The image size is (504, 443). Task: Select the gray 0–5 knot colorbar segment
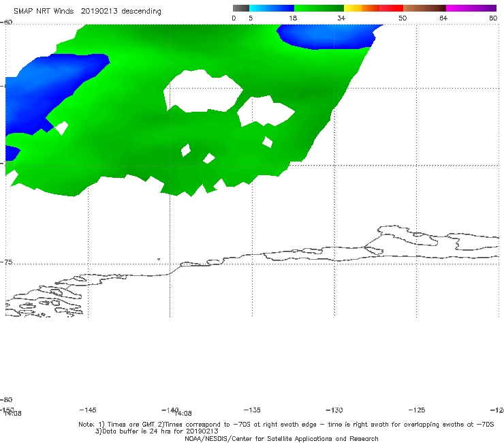241,8
